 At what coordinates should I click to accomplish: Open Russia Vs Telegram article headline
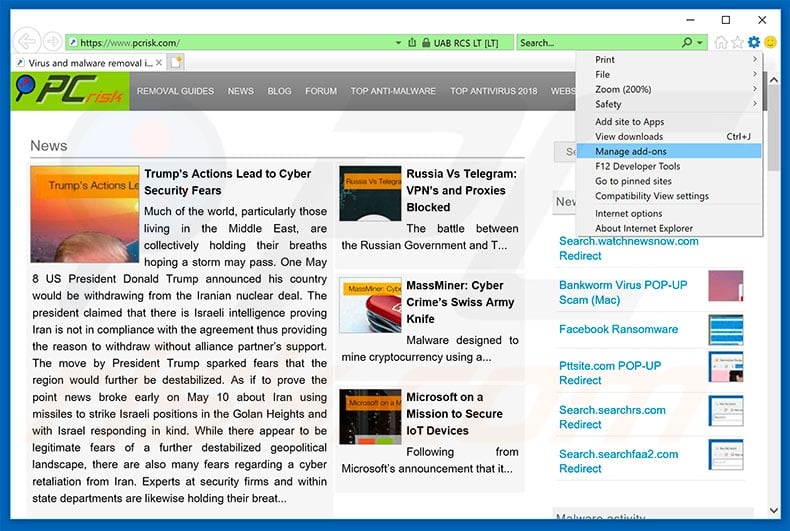pos(461,190)
